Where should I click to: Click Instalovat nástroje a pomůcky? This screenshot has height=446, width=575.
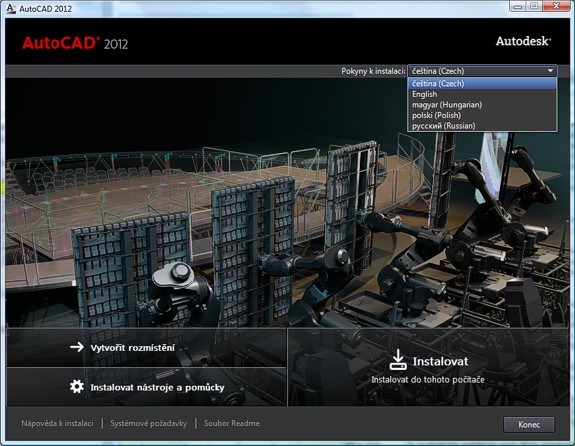[x=146, y=387]
